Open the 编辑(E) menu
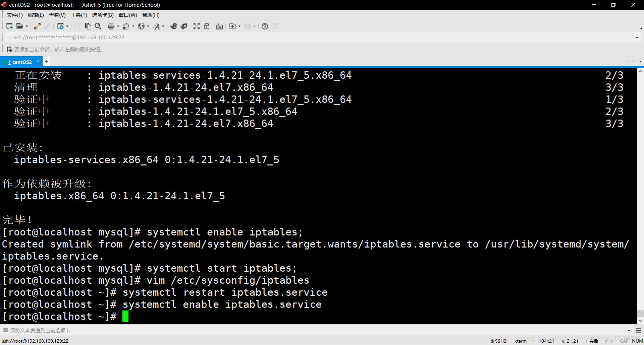The height and width of the screenshot is (345, 644). coord(36,15)
